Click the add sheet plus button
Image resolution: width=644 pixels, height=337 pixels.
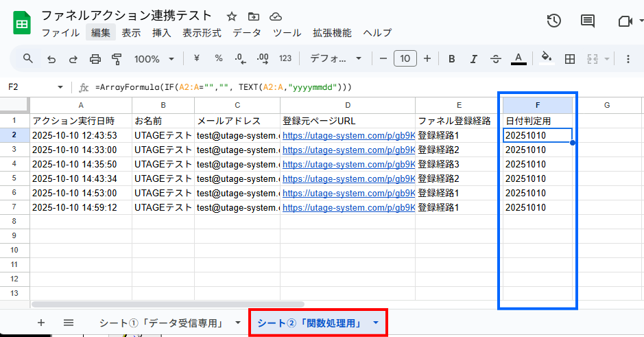[41, 323]
